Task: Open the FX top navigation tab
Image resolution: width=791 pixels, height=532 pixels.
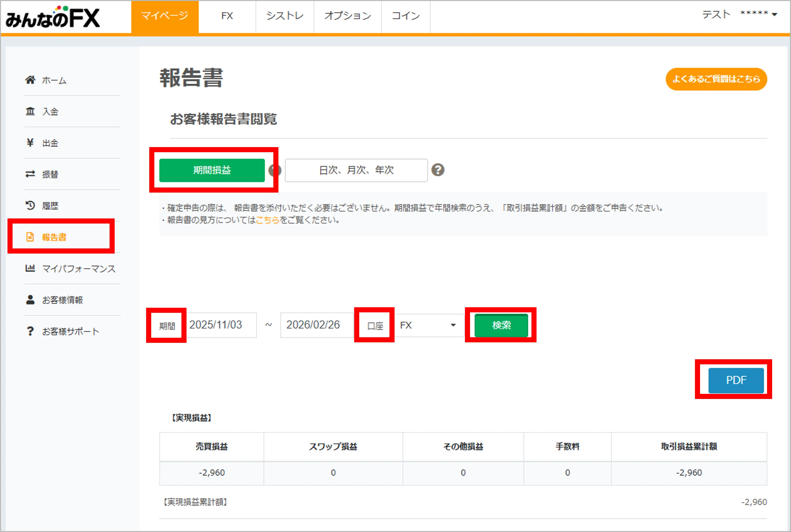Action: tap(227, 16)
